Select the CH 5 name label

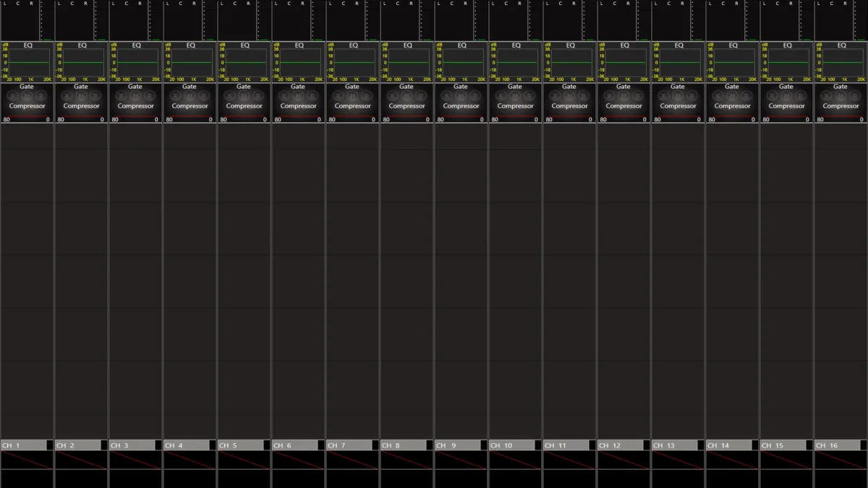pos(240,445)
